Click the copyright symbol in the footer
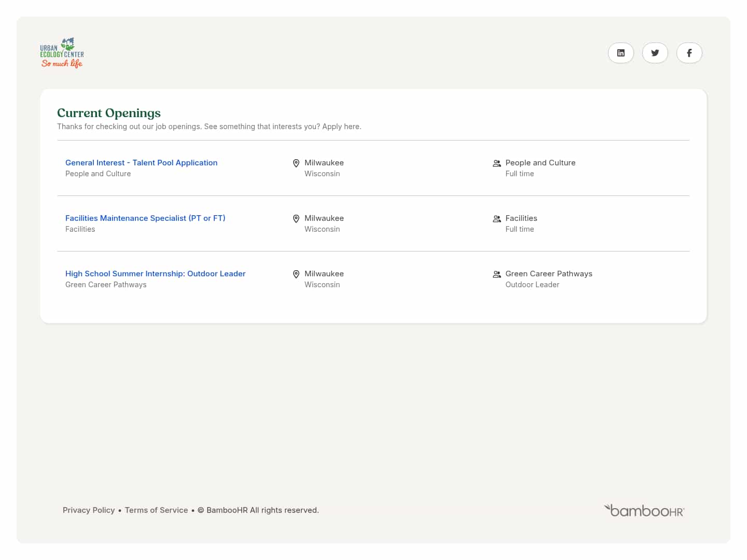This screenshot has height=560, width=747. [x=201, y=510]
